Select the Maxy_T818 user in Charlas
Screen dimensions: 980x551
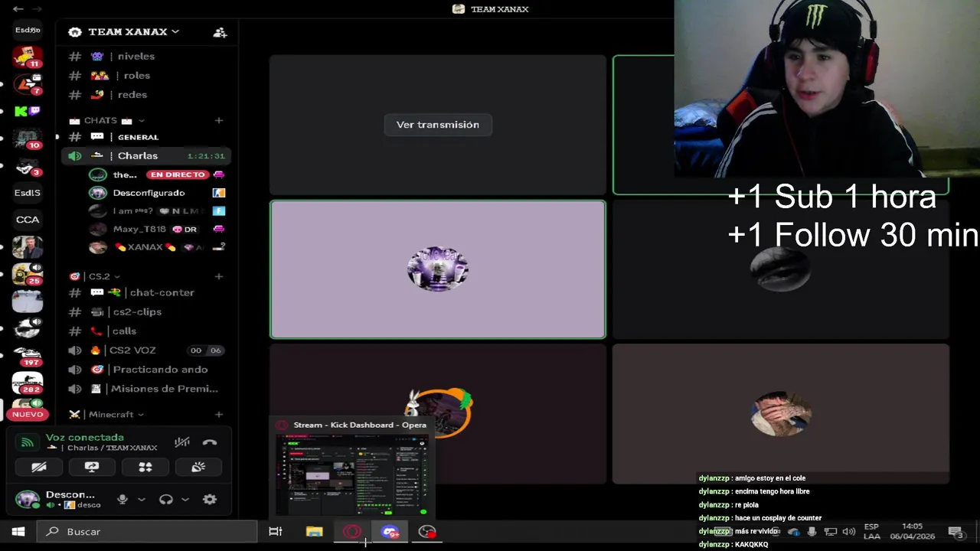157,229
